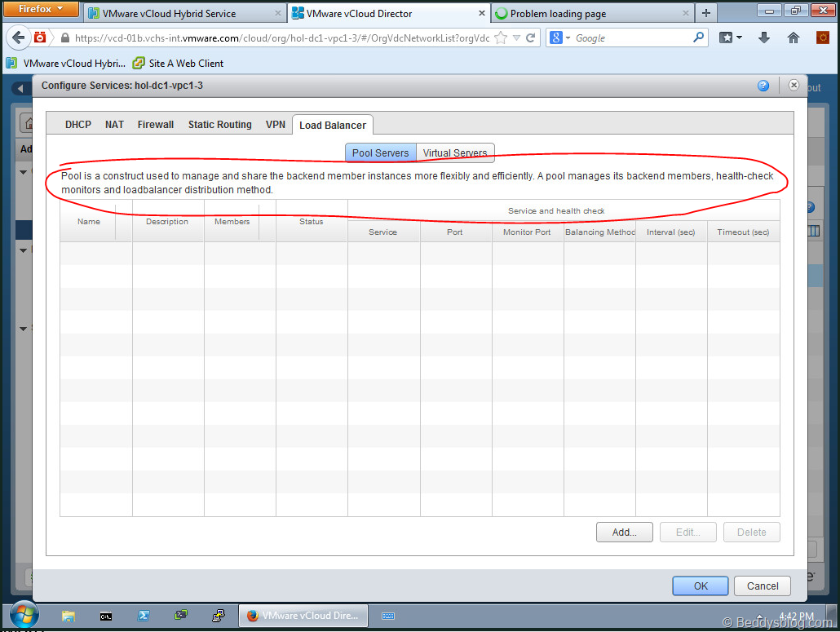Open the network monitor taskbar icon
The width and height of the screenshot is (840, 632).
pyautogui.click(x=181, y=616)
